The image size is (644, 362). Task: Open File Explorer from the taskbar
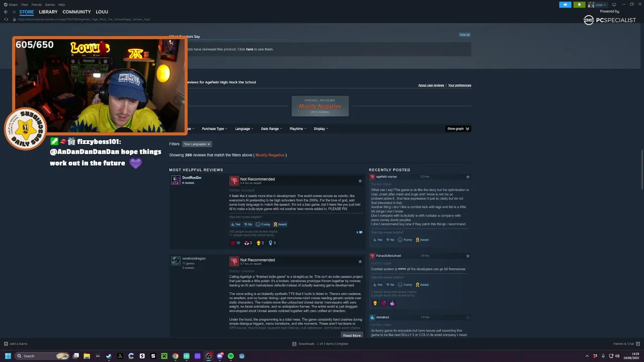(x=87, y=356)
